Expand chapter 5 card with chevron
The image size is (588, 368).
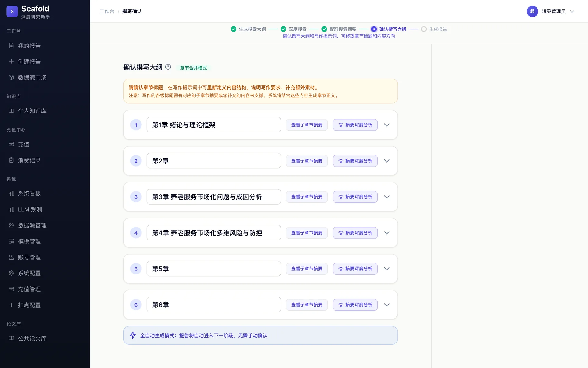387,269
